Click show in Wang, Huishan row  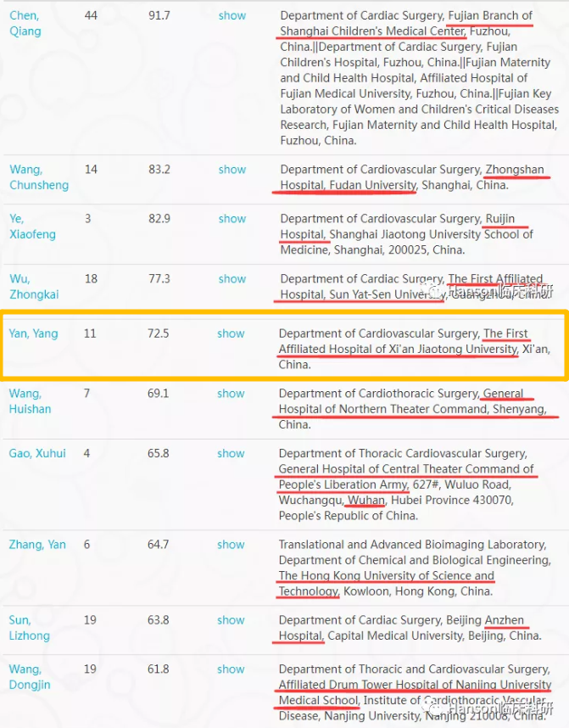(231, 393)
